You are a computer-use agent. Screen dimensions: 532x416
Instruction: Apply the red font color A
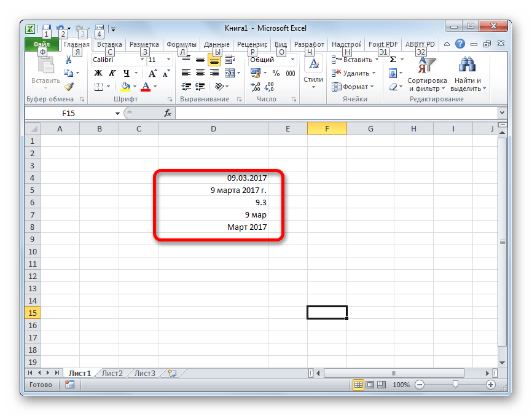(146, 87)
